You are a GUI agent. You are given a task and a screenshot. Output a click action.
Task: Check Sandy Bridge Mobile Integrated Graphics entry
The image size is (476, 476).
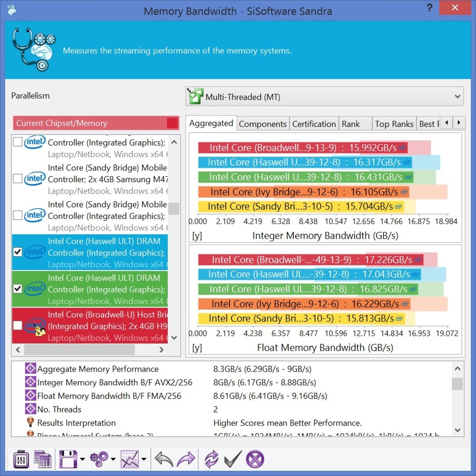17,215
